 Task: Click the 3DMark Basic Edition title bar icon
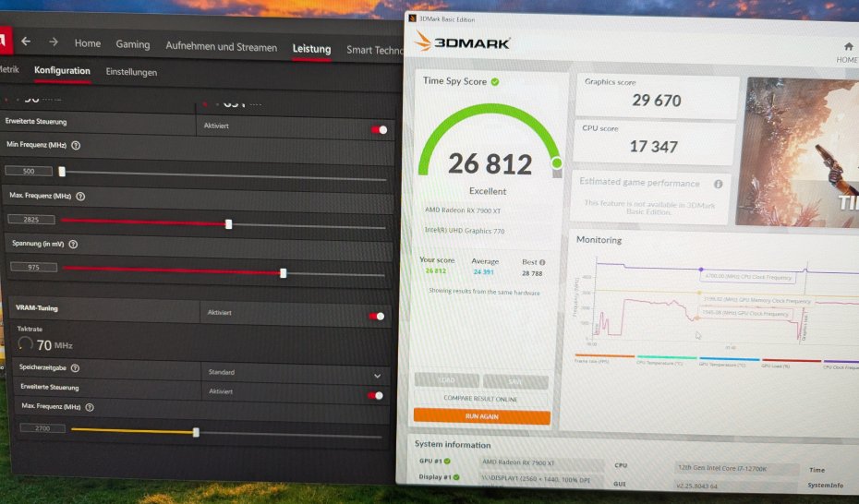point(413,18)
